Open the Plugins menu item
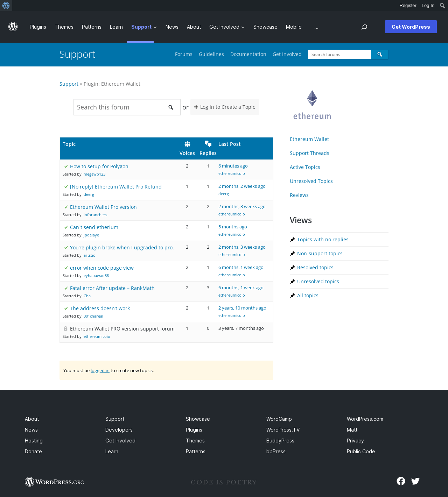 coord(38,27)
